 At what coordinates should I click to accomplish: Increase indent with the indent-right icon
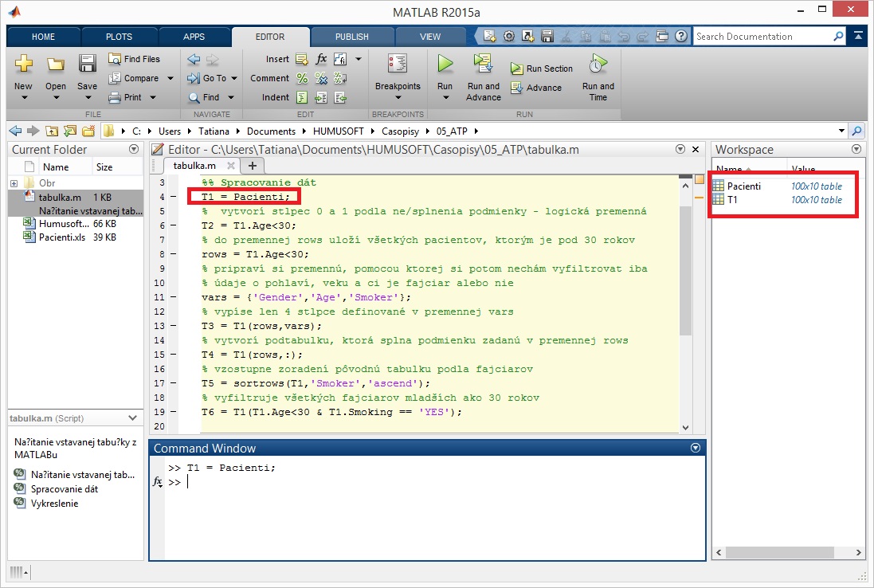coord(321,97)
